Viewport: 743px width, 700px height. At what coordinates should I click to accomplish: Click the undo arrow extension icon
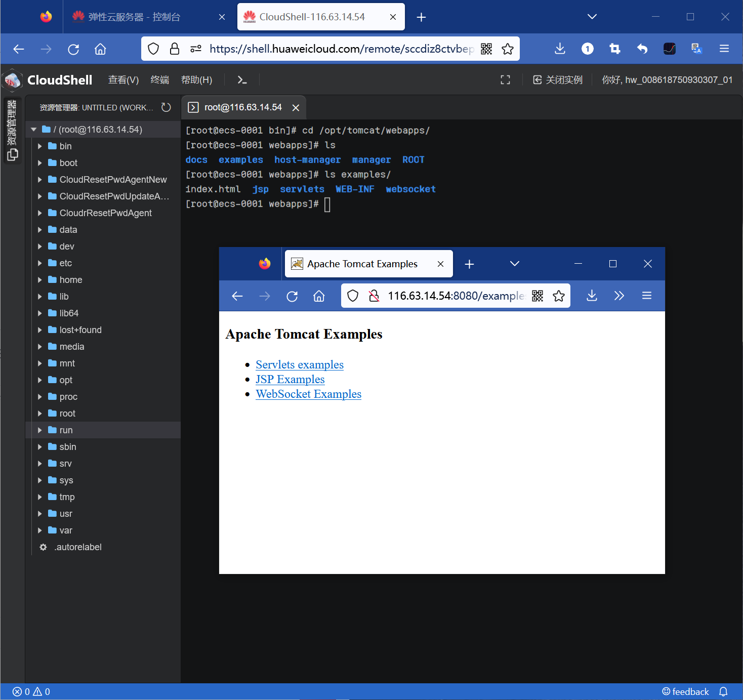coord(642,49)
